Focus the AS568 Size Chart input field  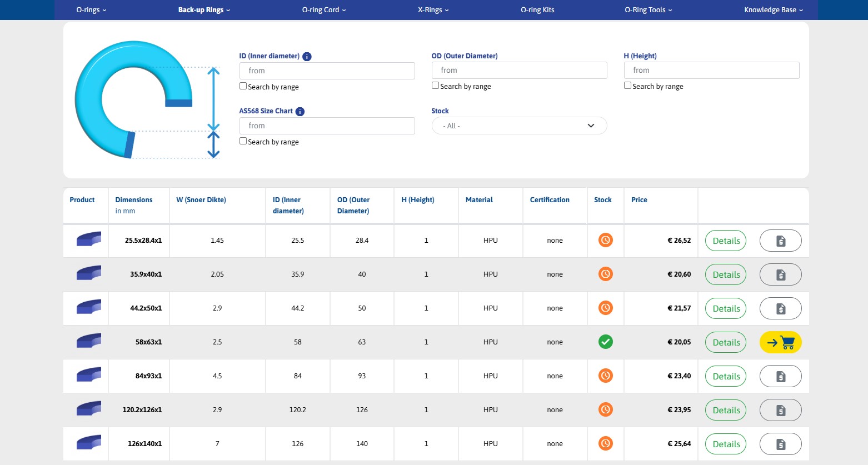[x=327, y=126]
